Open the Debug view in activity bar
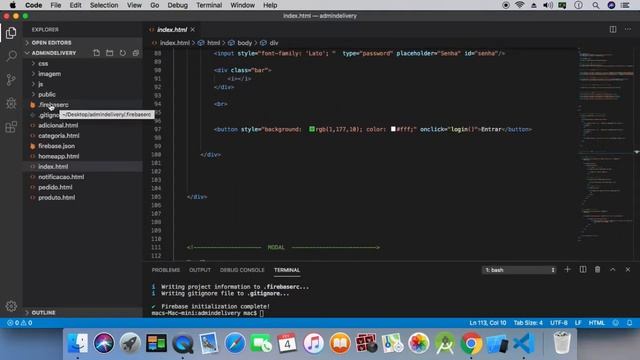Image resolution: width=640 pixels, height=360 pixels. pos(11,103)
